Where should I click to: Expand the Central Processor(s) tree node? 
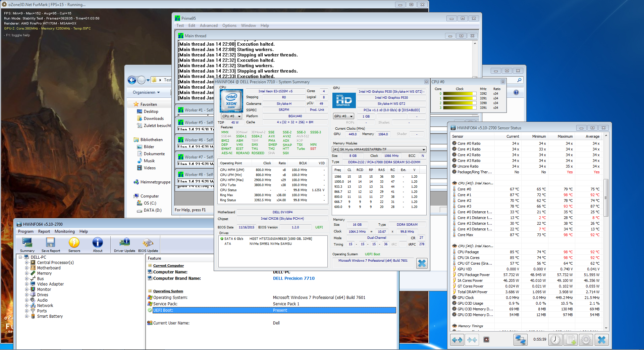click(x=26, y=263)
